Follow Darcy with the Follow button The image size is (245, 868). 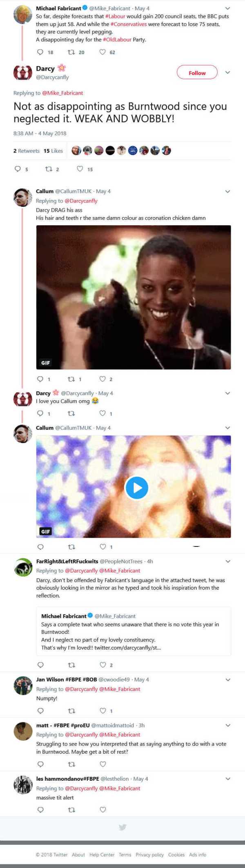(x=197, y=73)
